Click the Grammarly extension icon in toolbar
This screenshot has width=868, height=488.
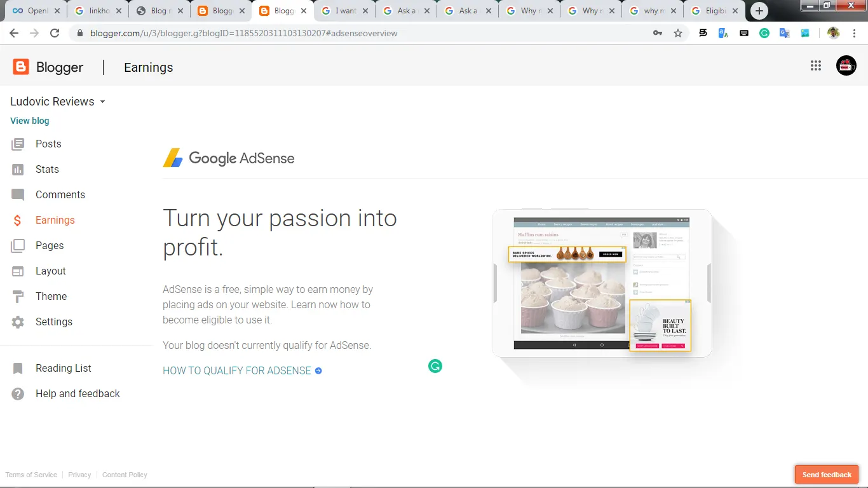[x=764, y=33]
